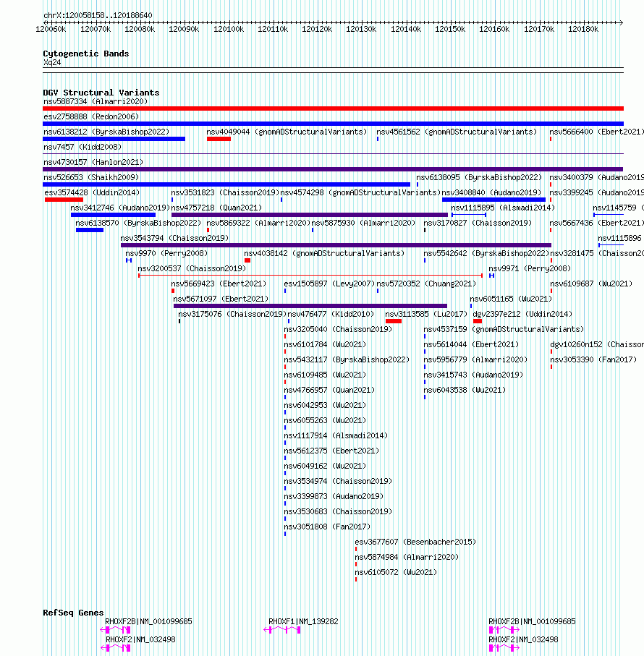Screen dimensions: 644x656
Task: Select the right RHOXF2|NM_032498 gene glyph
Action: 504,648
